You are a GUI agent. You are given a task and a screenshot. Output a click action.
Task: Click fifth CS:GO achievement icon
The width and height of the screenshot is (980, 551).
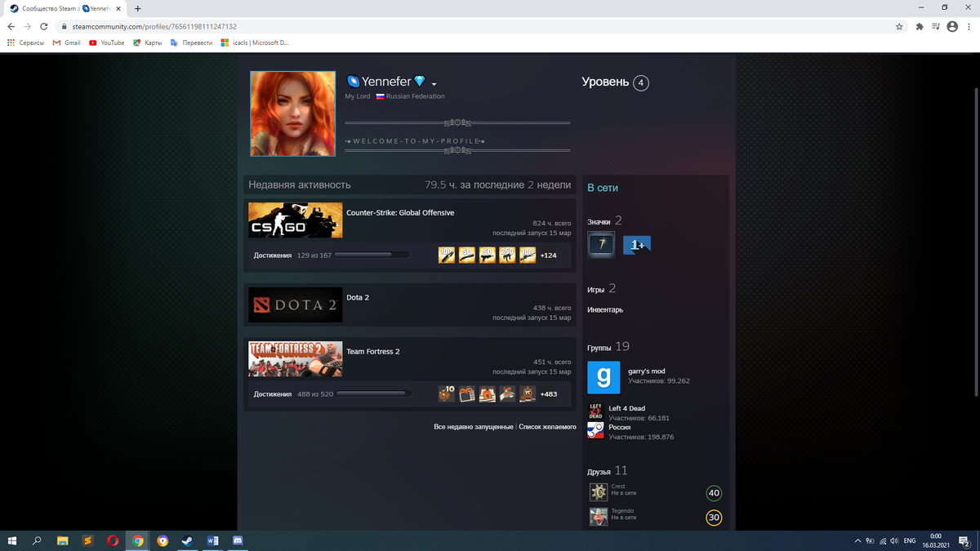[528, 256]
